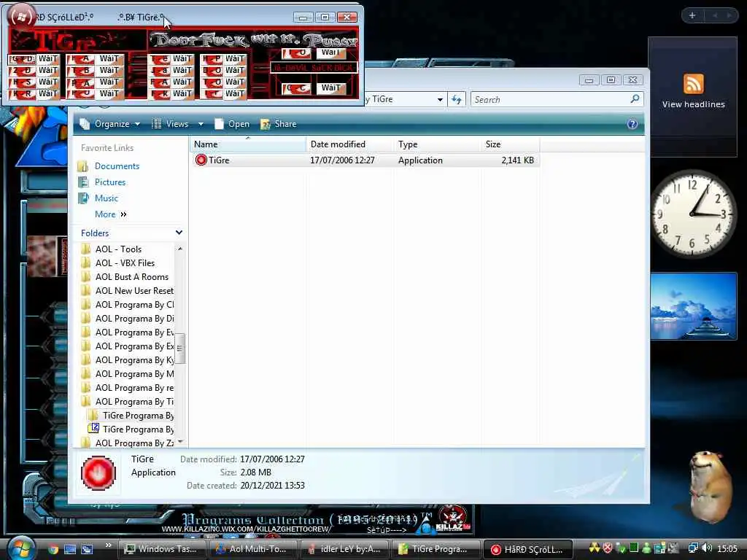Click the C C button in HaRD SCroLLeD window
The image size is (747, 560).
click(x=296, y=88)
